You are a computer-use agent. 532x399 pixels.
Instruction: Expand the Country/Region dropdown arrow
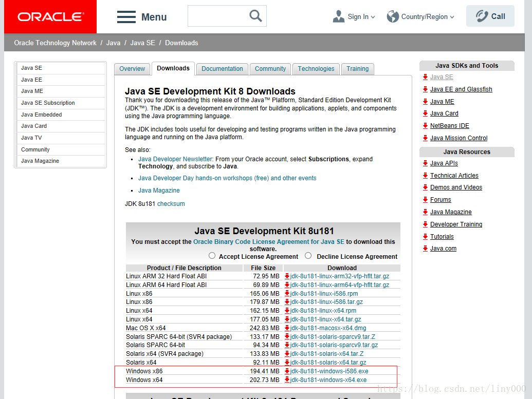[x=452, y=17]
